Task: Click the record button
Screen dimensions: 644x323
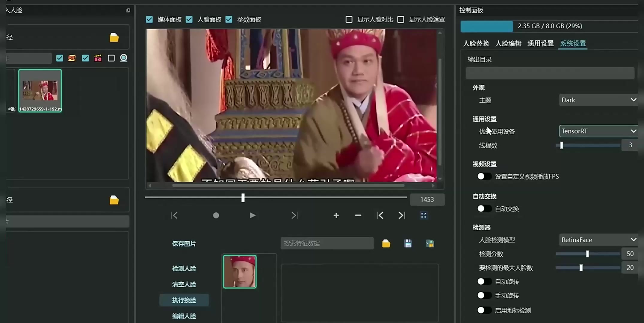Action: [x=216, y=215]
